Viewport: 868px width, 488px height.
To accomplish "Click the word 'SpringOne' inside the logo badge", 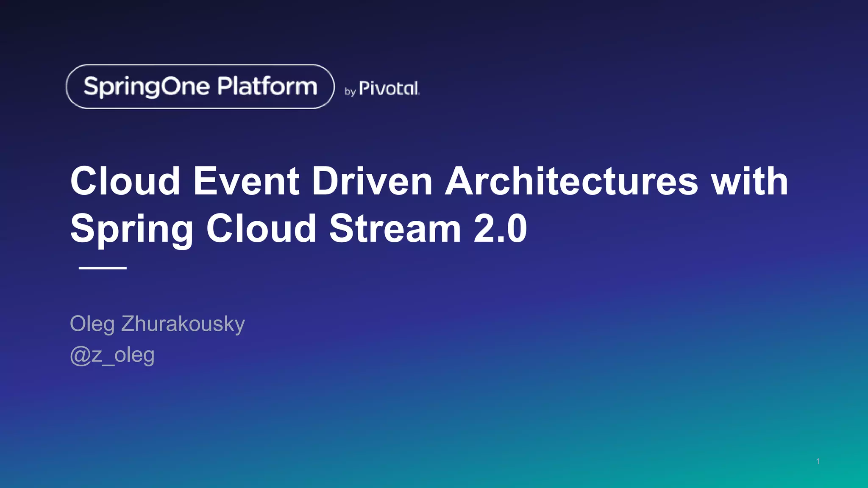I will [146, 87].
